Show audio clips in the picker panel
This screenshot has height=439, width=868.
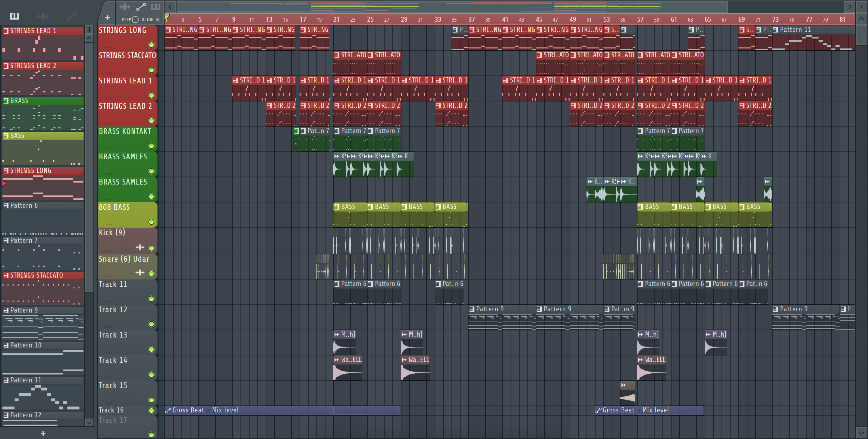click(x=43, y=16)
